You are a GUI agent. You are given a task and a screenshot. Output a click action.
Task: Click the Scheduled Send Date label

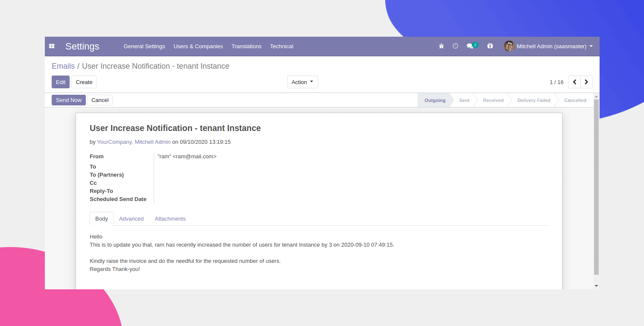(x=118, y=199)
